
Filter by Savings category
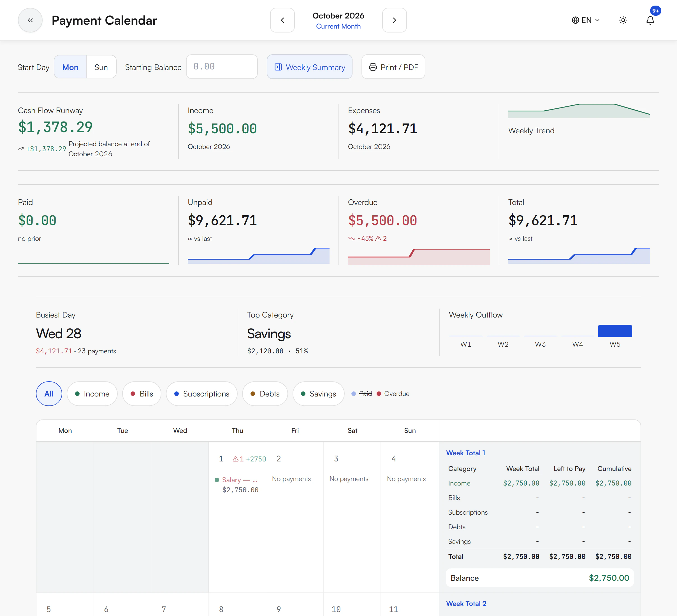[x=318, y=394]
